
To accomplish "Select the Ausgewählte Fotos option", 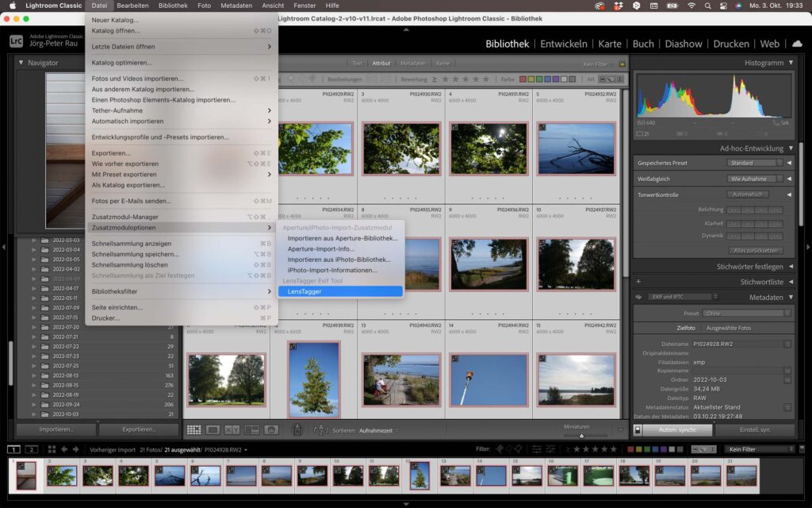I will [x=729, y=328].
